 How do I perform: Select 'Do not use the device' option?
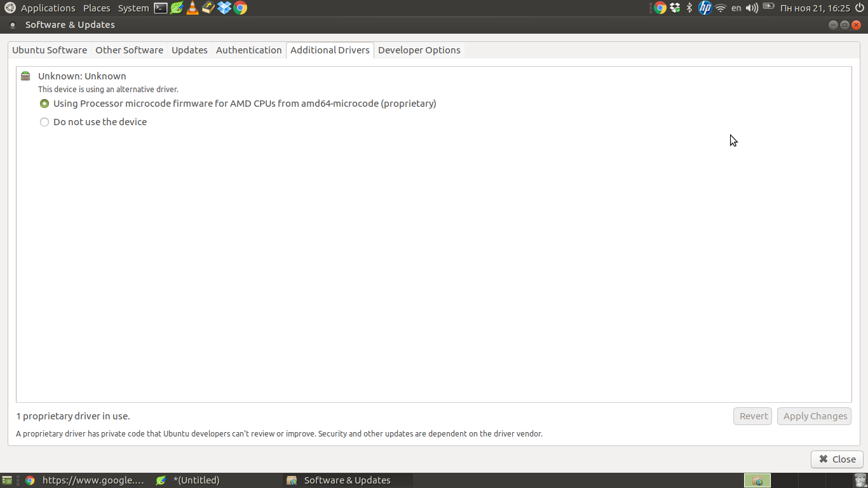[x=44, y=122]
